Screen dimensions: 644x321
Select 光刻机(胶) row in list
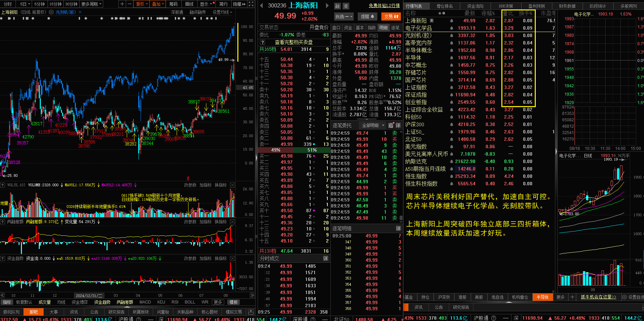[480, 36]
